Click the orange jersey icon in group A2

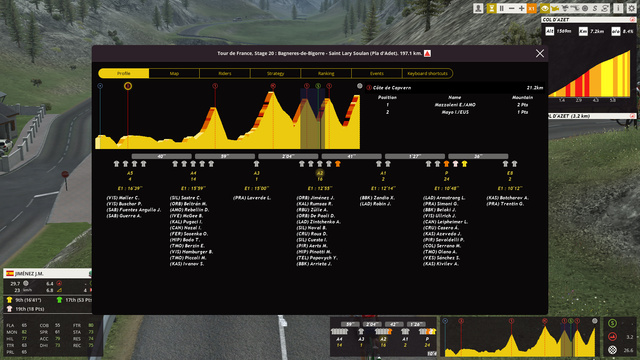click(338, 164)
